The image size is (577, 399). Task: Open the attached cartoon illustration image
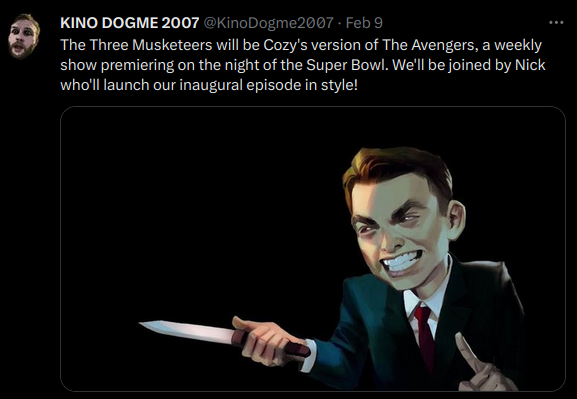[313, 249]
